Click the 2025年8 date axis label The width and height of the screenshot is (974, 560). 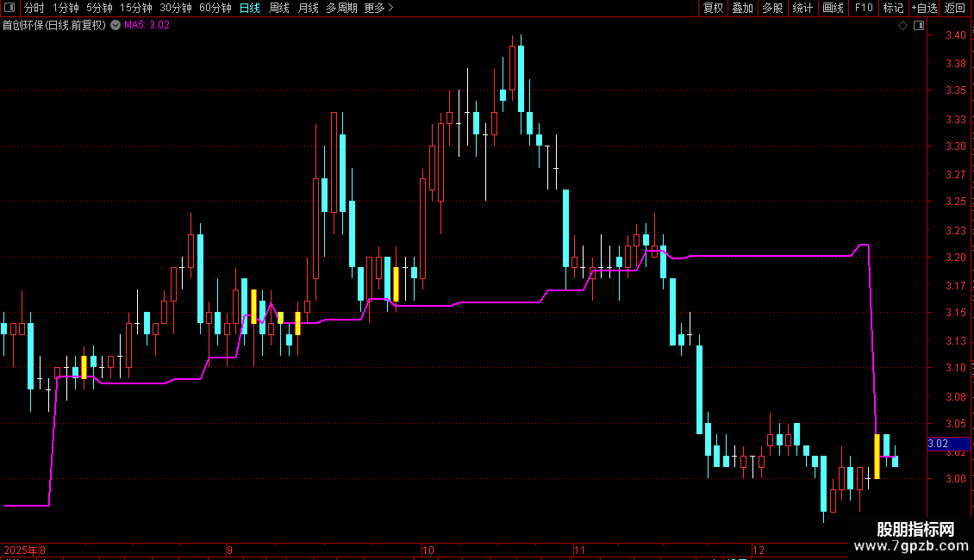pyautogui.click(x=24, y=550)
